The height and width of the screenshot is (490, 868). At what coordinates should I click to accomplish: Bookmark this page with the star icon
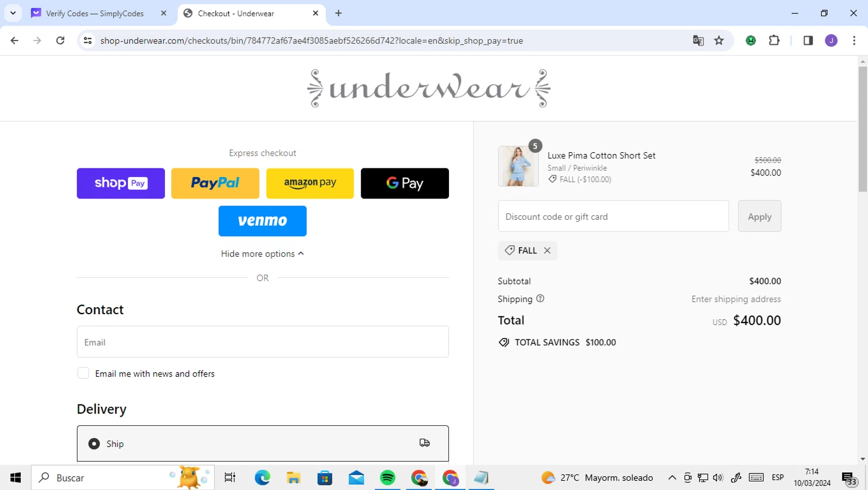click(719, 40)
